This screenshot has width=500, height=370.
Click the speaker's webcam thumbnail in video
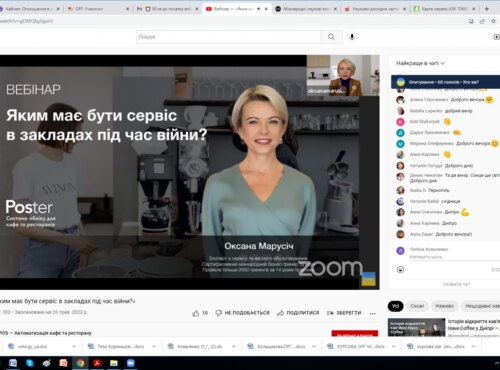343,76
